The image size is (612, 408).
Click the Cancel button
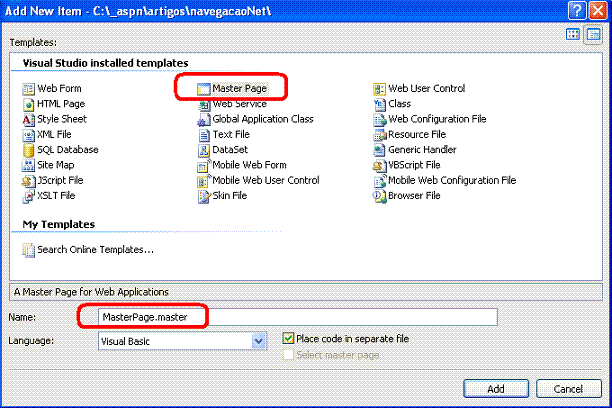pyautogui.click(x=568, y=389)
